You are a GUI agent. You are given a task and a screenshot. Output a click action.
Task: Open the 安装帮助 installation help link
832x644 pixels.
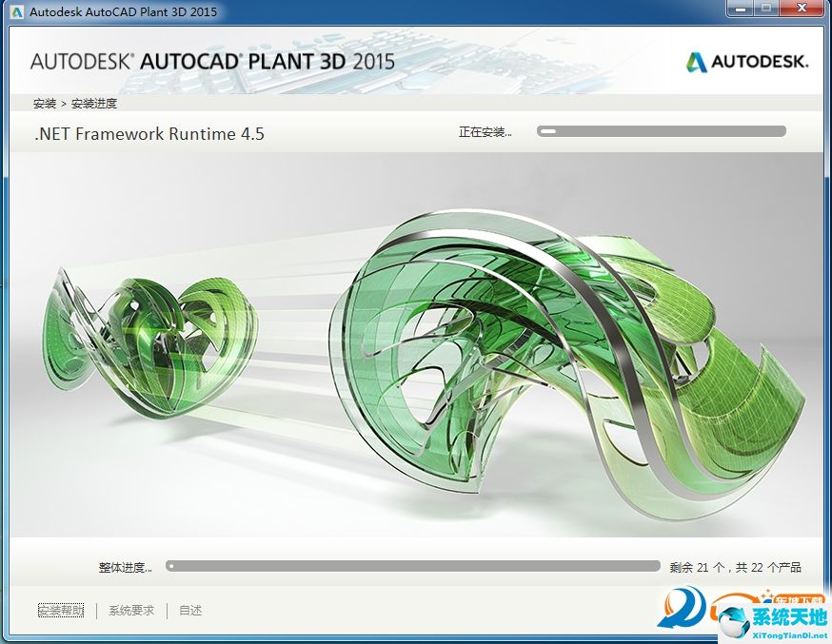coord(60,610)
